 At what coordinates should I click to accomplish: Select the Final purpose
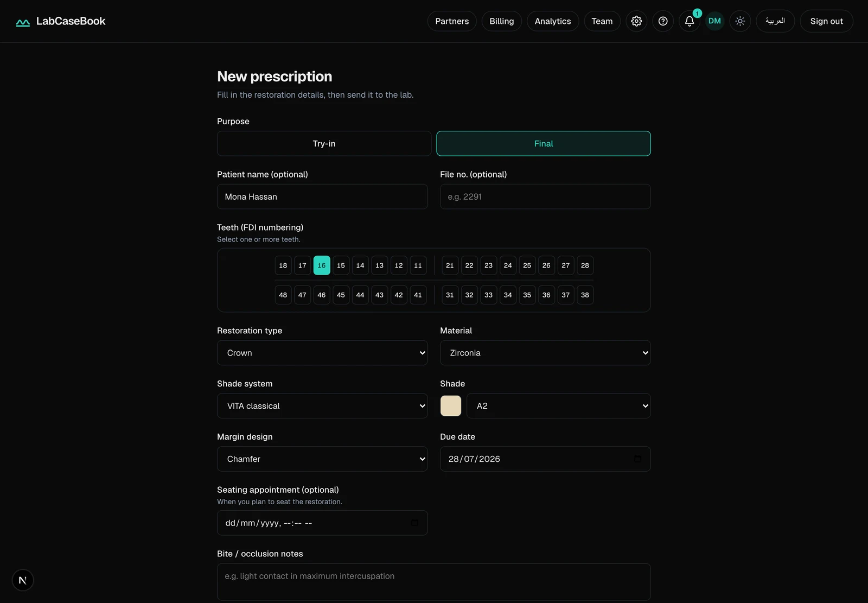[x=544, y=144]
